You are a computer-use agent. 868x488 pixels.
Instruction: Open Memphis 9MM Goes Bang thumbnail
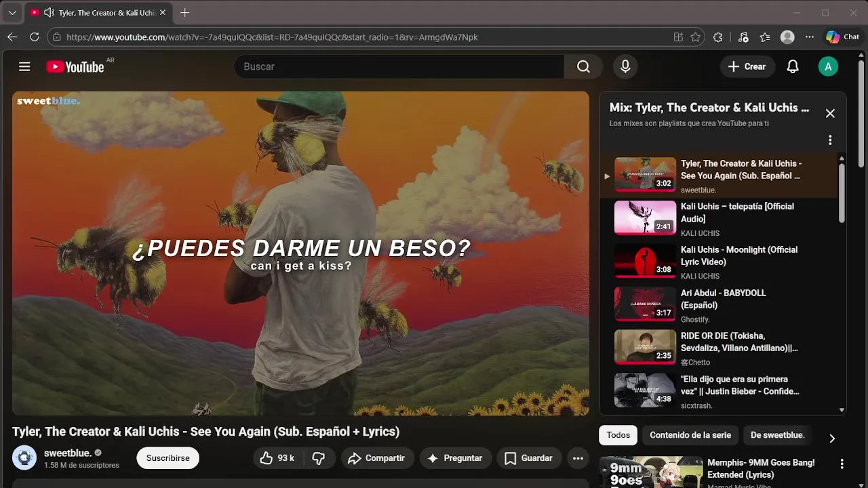pyautogui.click(x=650, y=472)
